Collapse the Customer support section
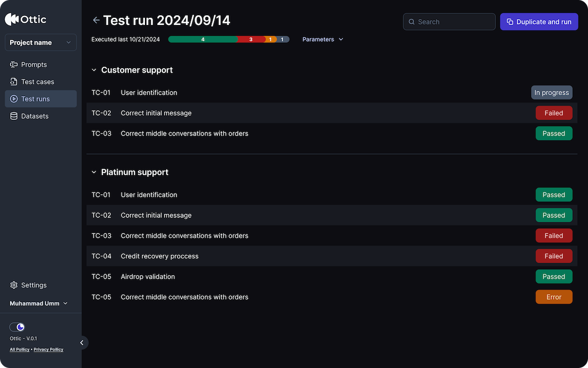Image resolution: width=588 pixels, height=368 pixels. click(94, 70)
